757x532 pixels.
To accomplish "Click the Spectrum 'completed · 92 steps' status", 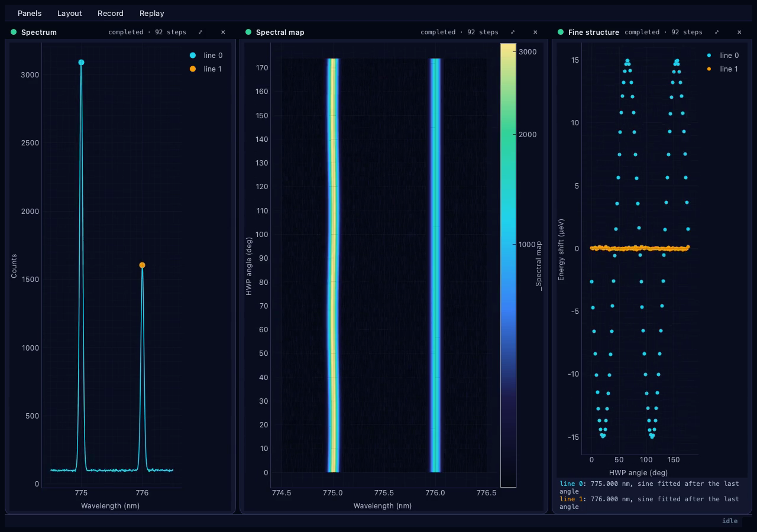I will point(147,32).
